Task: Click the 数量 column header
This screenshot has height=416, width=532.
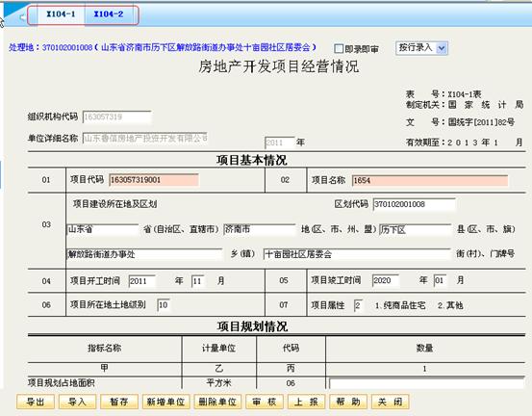Action: click(424, 348)
